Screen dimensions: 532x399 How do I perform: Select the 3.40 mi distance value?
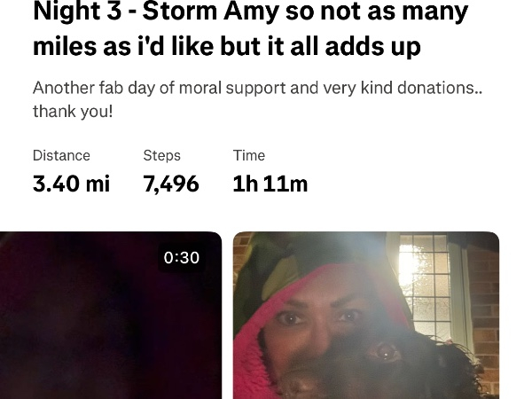(71, 184)
